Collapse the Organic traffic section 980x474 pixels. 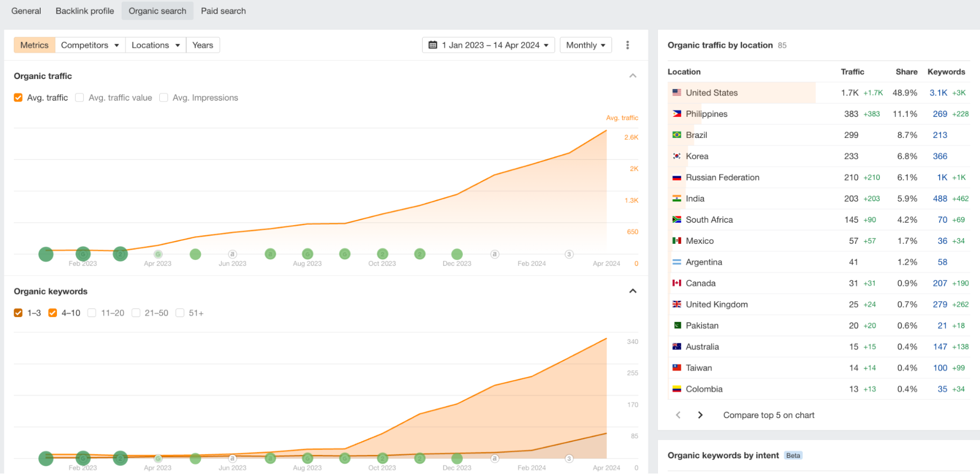pyautogui.click(x=633, y=76)
